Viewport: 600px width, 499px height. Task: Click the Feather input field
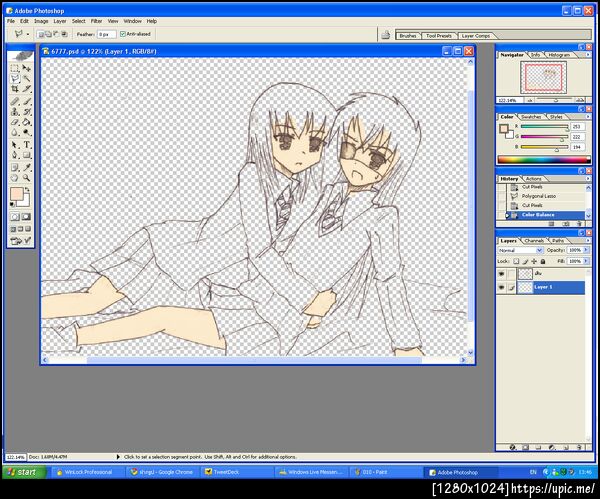(106, 34)
